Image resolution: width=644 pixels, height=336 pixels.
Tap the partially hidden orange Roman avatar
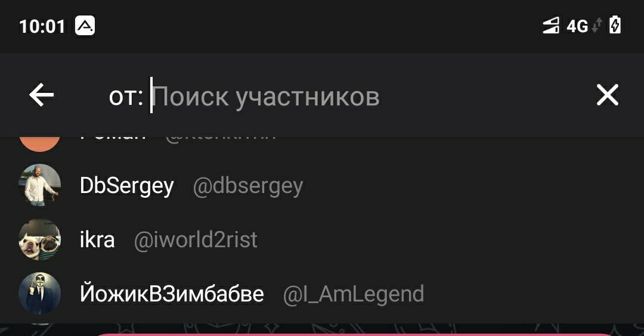(x=40, y=144)
